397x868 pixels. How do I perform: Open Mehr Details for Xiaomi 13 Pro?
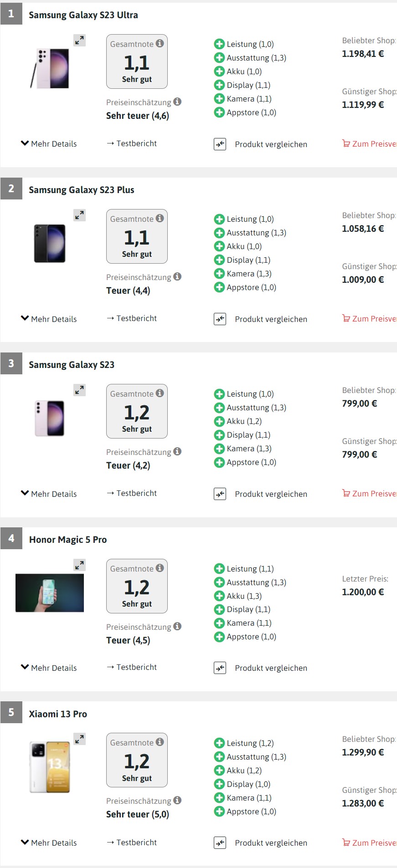point(49,842)
